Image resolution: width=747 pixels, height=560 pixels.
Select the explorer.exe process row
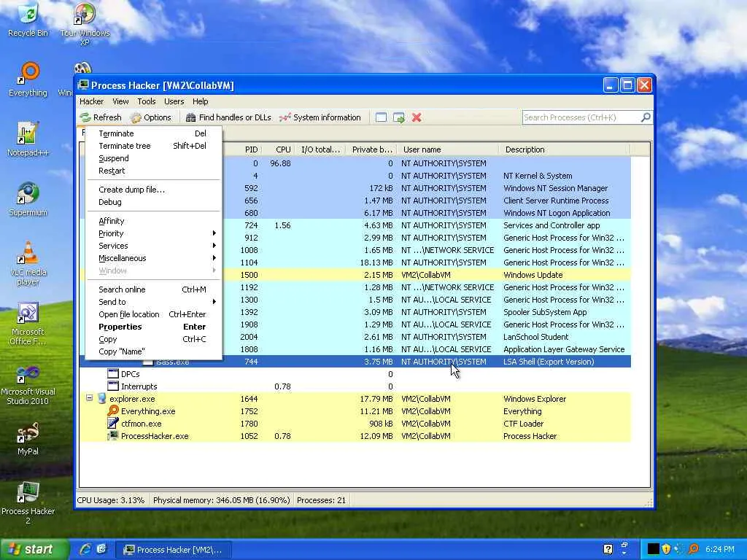pyautogui.click(x=355, y=399)
